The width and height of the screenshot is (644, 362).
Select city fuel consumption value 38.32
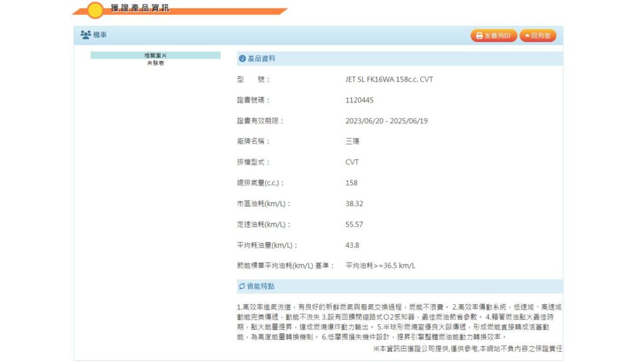[x=354, y=204]
